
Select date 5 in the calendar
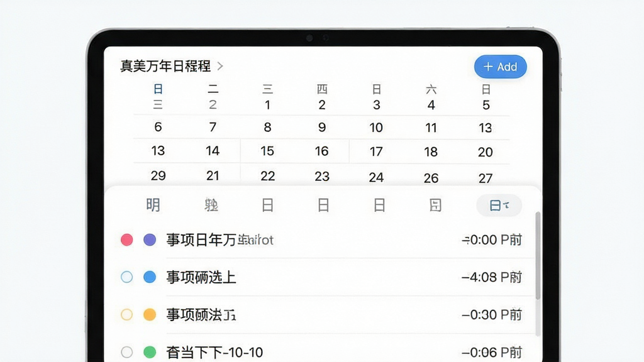(x=486, y=105)
